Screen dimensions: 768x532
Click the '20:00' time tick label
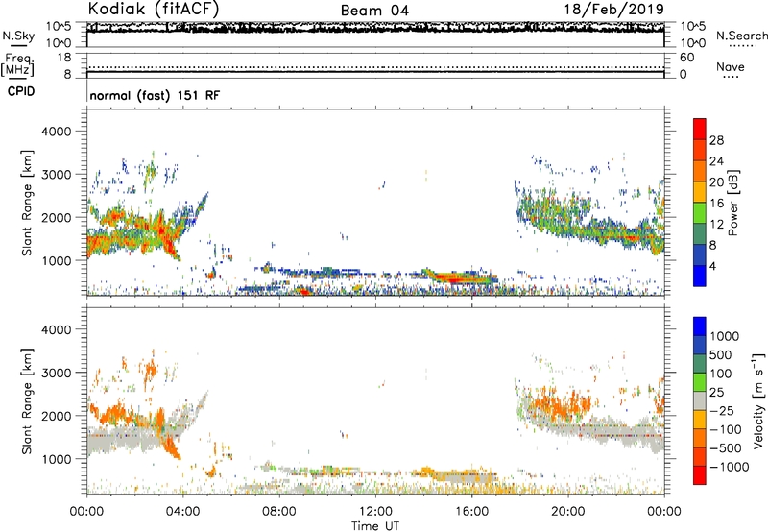tap(567, 512)
